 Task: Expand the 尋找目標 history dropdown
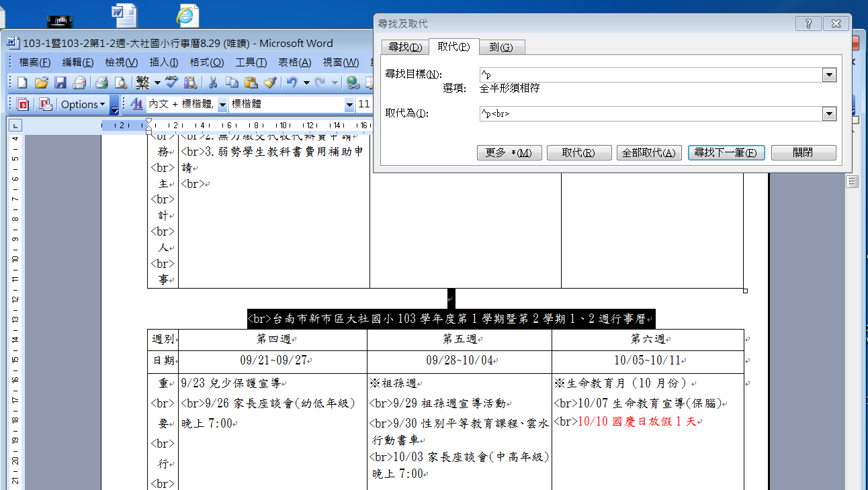point(829,75)
